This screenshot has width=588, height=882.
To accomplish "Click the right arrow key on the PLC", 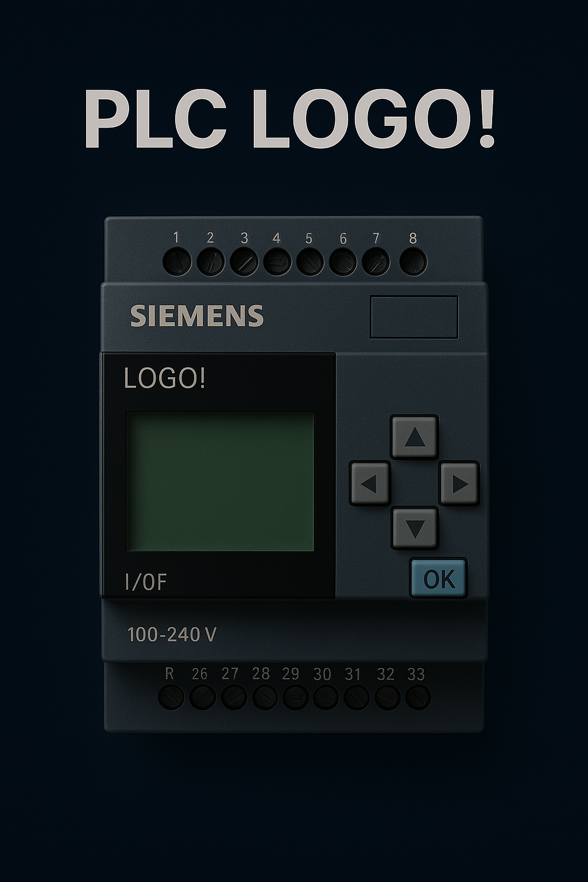I will point(459,483).
